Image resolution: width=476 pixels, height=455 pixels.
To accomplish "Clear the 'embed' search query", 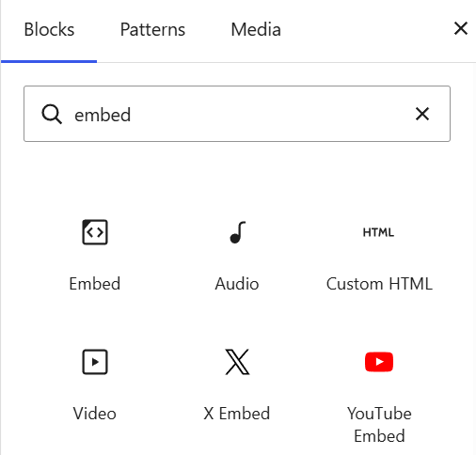I will point(422,114).
